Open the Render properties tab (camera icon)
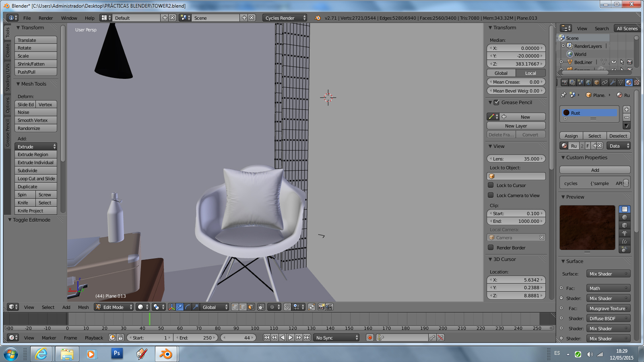 click(x=565, y=82)
